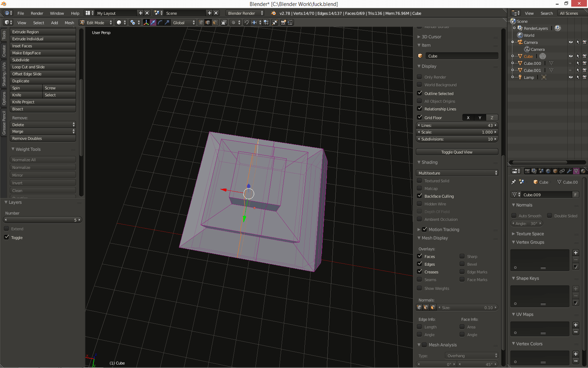
Task: Open the Multitexture shading dropdown
Action: (457, 173)
